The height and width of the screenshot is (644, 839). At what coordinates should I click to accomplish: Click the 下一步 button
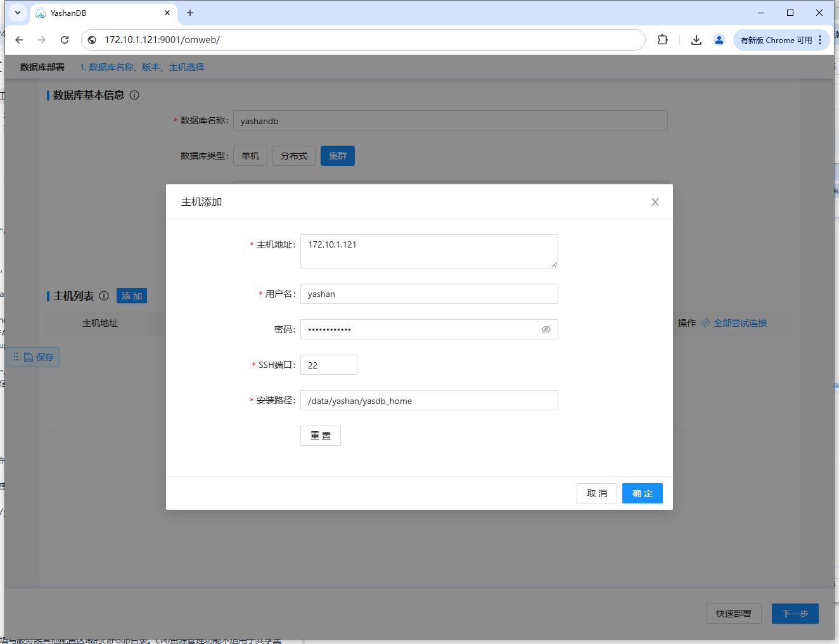(795, 614)
